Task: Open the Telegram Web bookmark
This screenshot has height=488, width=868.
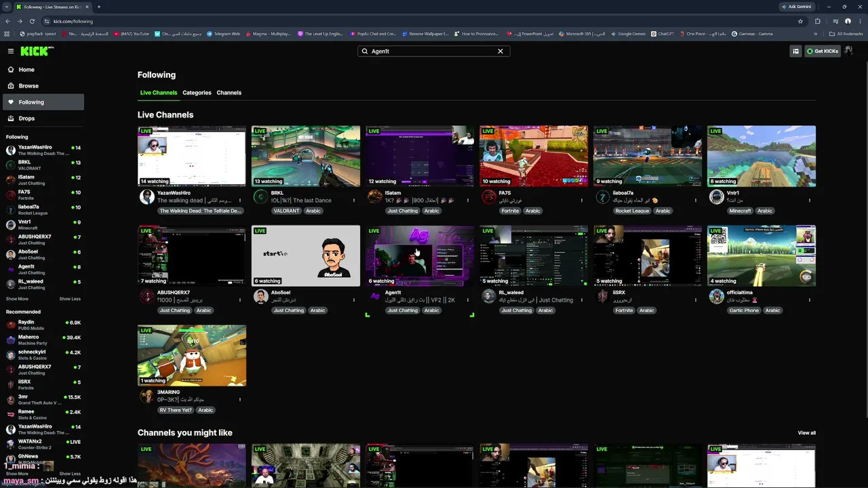Action: click(x=223, y=34)
